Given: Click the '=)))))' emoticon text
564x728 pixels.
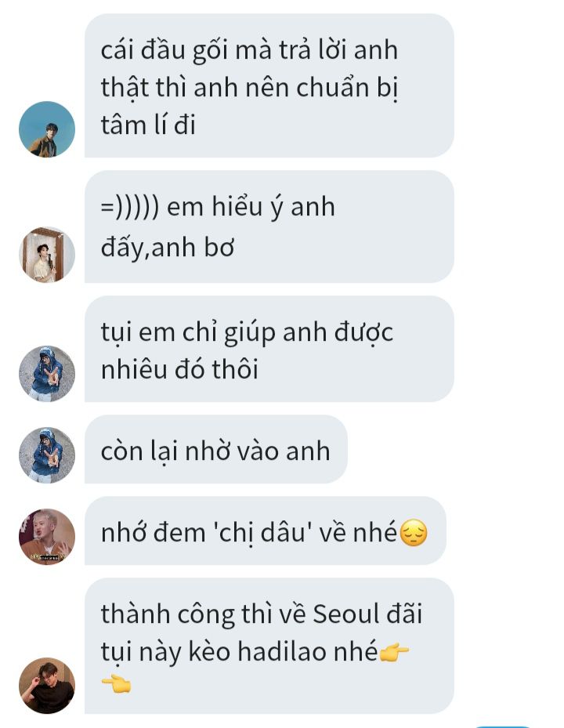Looking at the screenshot, I should click(x=130, y=207).
